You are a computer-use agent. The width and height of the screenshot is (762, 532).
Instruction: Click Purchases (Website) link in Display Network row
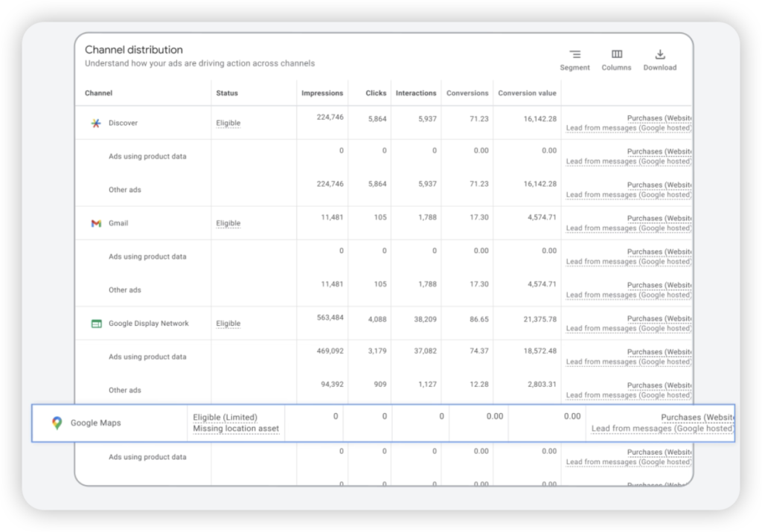pyautogui.click(x=659, y=318)
